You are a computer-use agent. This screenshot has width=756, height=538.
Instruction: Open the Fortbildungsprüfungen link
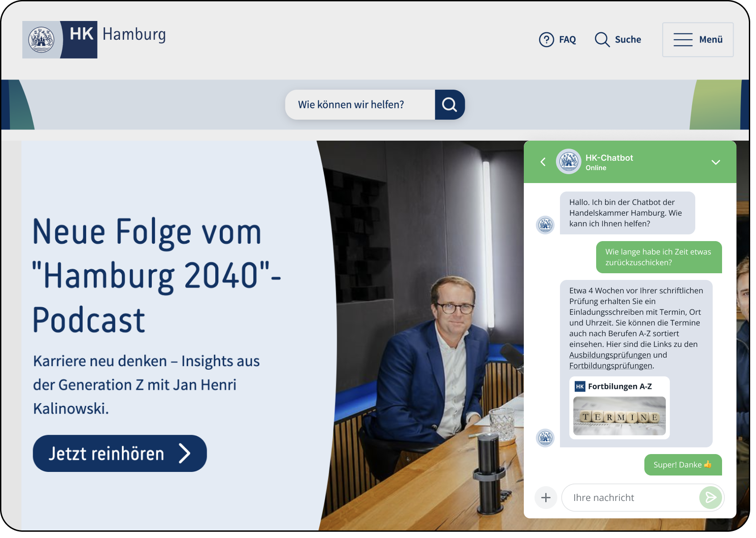pos(610,366)
